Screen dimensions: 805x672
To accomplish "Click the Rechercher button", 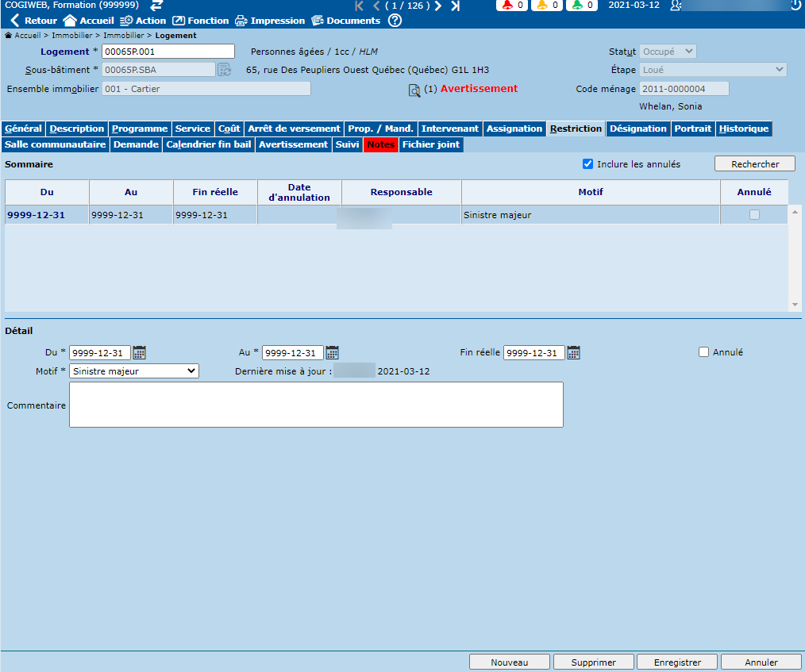I will tap(755, 164).
